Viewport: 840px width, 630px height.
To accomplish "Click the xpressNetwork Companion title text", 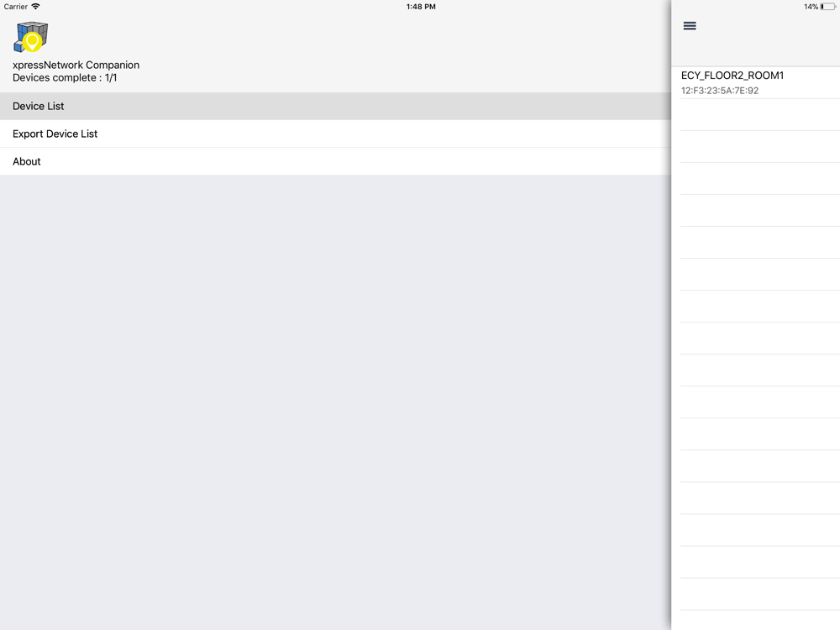I will coord(76,65).
